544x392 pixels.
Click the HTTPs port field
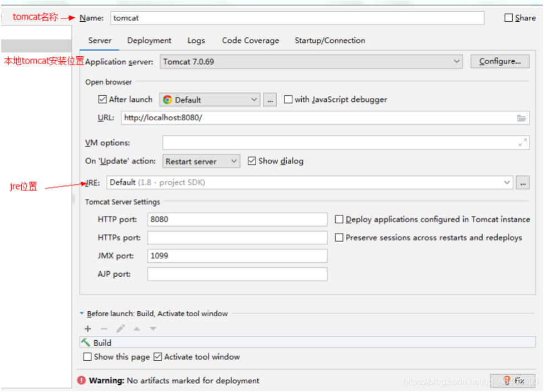pos(237,238)
